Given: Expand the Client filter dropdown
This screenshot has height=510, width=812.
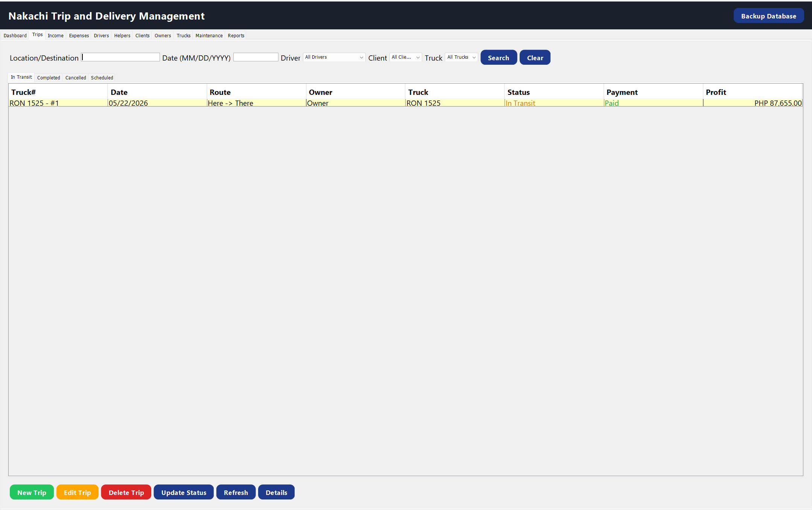Looking at the screenshot, I should point(406,57).
